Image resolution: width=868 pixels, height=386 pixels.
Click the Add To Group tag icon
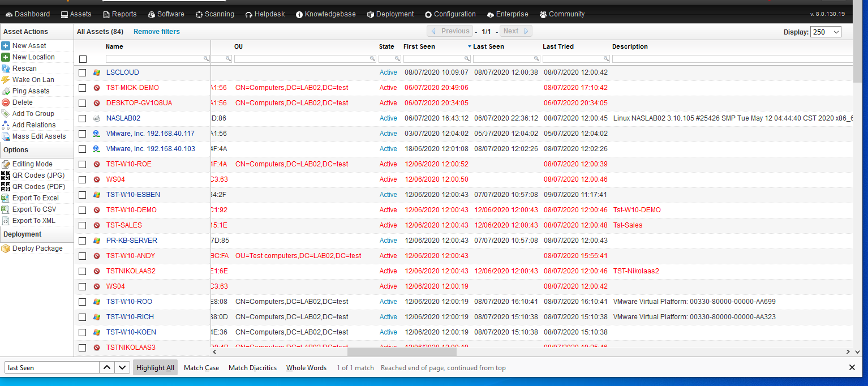click(6, 114)
